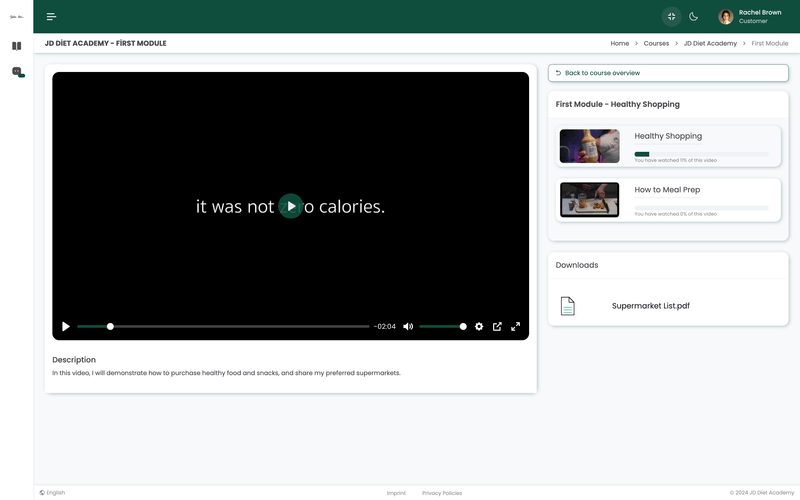Image resolution: width=800 pixels, height=500 pixels.
Task: Click the How to Meal Prep progress bar
Action: pyautogui.click(x=701, y=208)
